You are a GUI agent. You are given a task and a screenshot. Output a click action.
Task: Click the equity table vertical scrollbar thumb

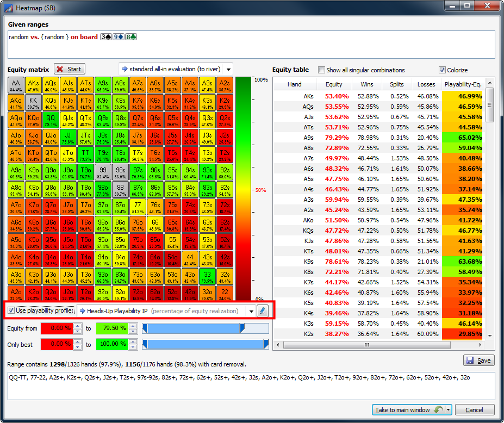click(x=489, y=105)
